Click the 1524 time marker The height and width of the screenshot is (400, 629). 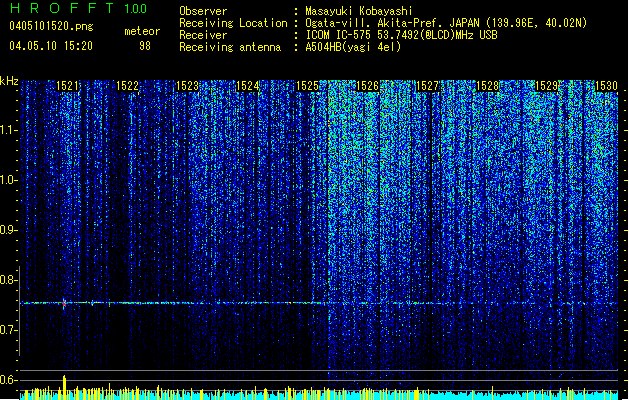pos(248,86)
